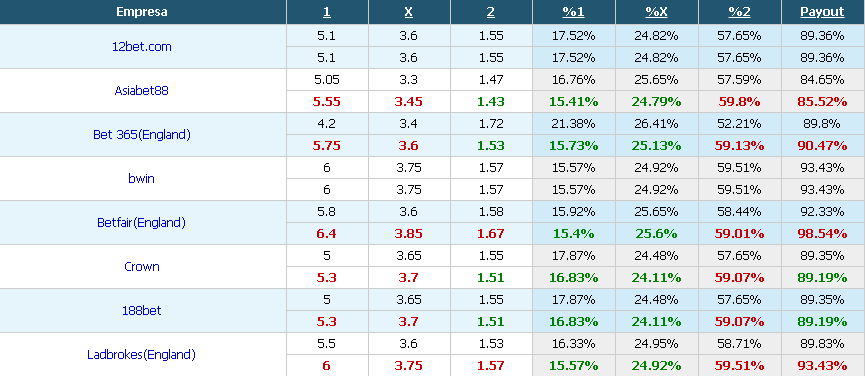Viewport: 865px width, 376px height.
Task: Open the Asiabet88 company link
Action: tap(142, 90)
